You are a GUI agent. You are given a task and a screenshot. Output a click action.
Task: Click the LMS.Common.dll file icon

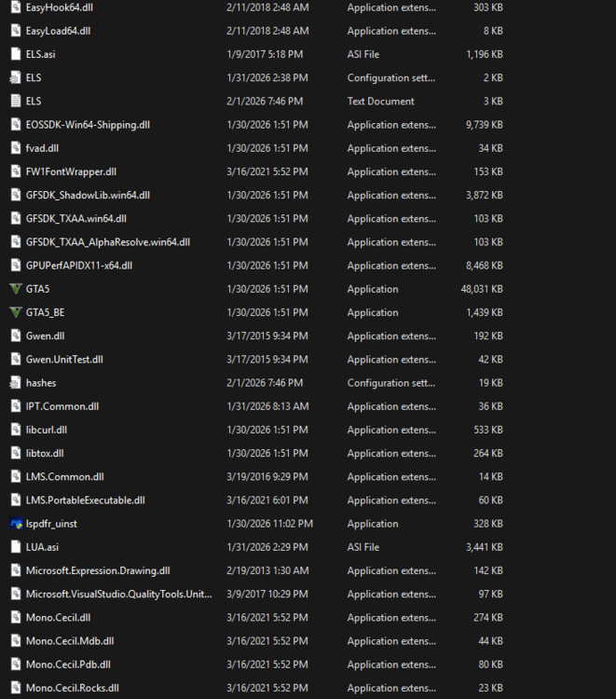16,476
